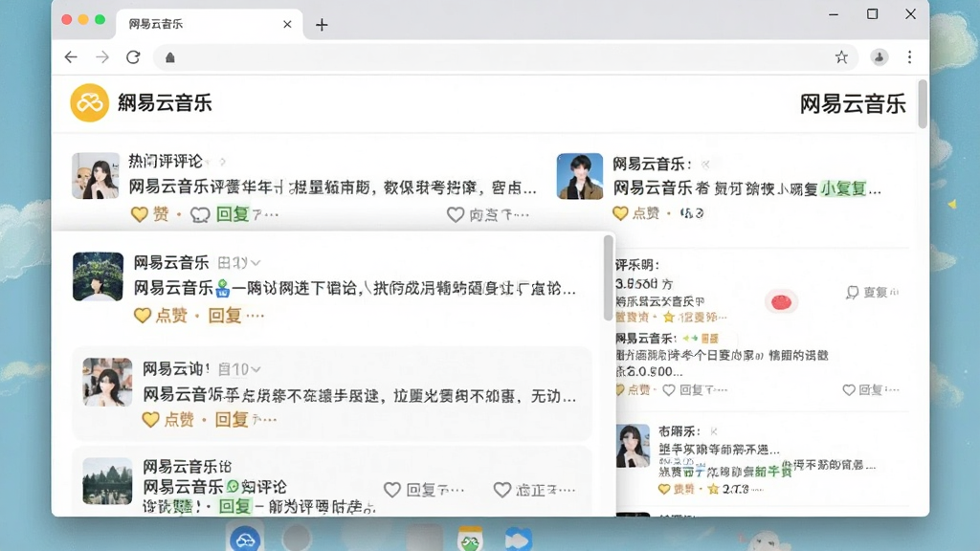Click the browser forward arrow
Viewport: 980px width, 551px height.
point(101,57)
